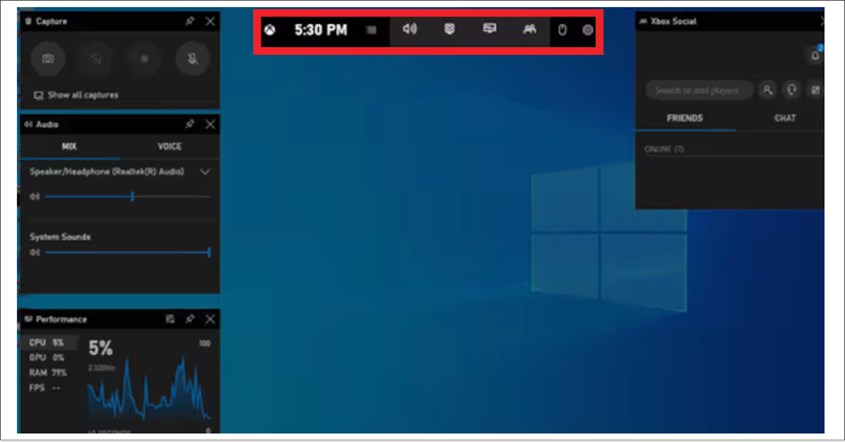Toggle the microphone mute button in Capture
The height and width of the screenshot is (442, 845).
(191, 59)
